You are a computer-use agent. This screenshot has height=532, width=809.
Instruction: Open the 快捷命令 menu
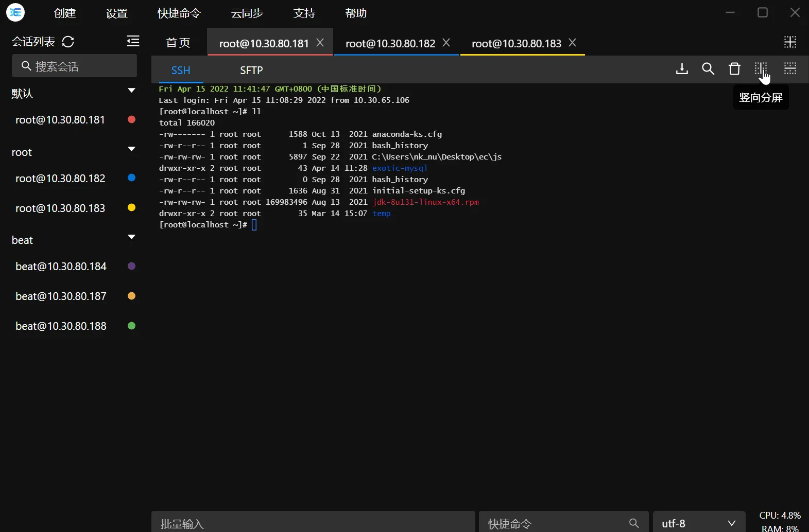pyautogui.click(x=179, y=13)
